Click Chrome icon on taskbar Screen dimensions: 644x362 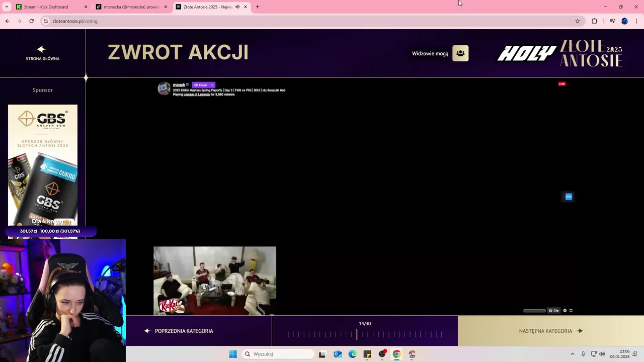(397, 354)
